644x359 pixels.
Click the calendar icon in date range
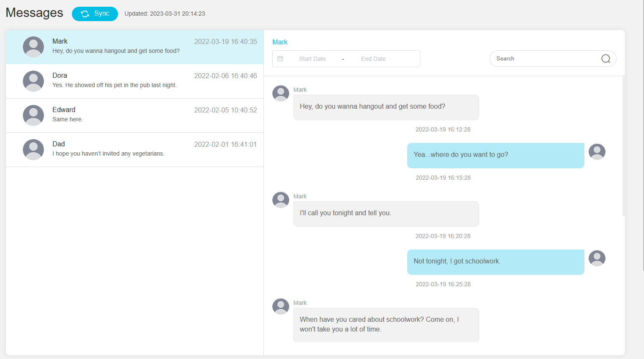point(280,59)
